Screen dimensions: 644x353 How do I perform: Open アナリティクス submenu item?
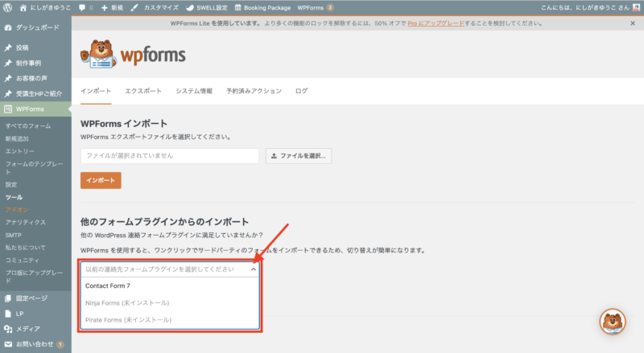pos(26,223)
